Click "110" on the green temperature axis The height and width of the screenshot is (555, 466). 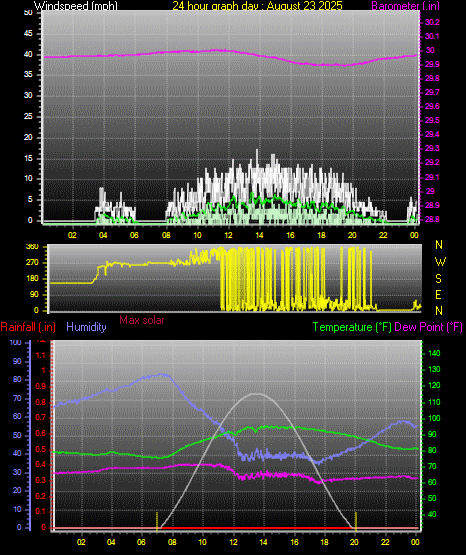pyautogui.click(x=434, y=402)
